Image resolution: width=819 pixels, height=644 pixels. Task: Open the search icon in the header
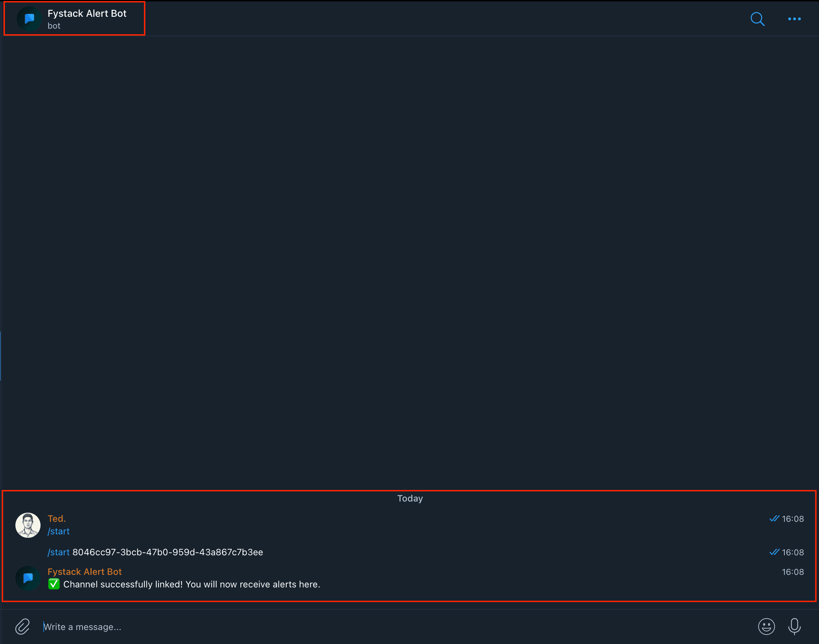pyautogui.click(x=757, y=19)
